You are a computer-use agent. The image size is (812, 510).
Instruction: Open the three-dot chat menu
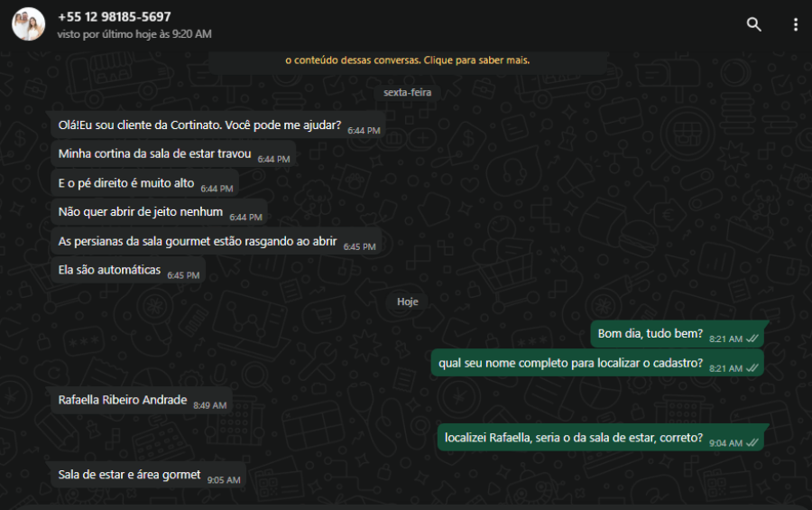[796, 24]
